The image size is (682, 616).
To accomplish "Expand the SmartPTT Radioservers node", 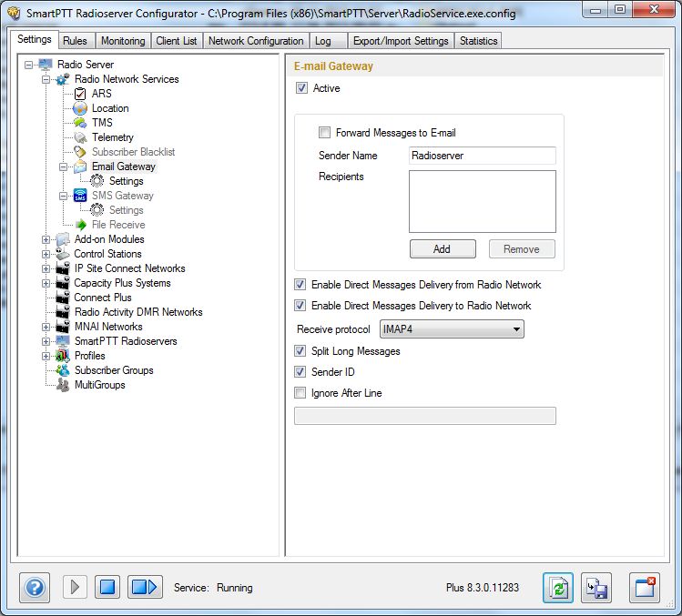I will [46, 342].
